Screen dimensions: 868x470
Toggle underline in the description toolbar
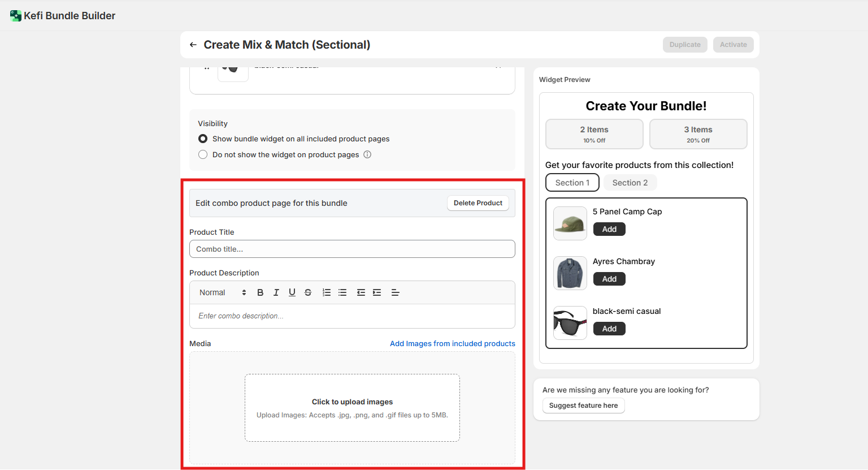(292, 292)
